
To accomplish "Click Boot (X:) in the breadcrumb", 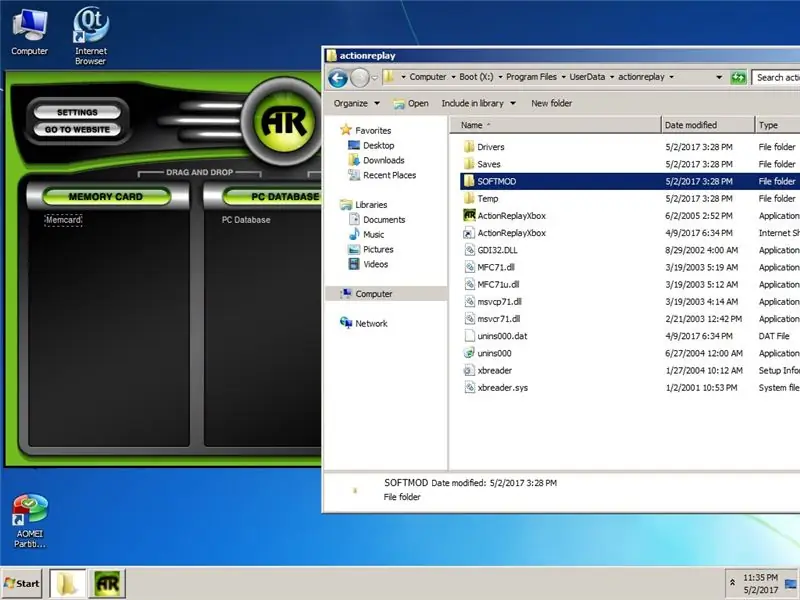I will [x=476, y=77].
